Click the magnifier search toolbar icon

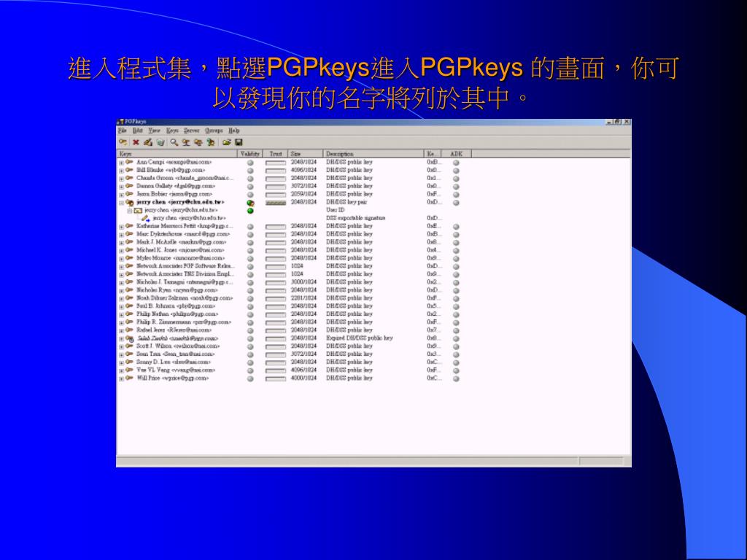[174, 142]
